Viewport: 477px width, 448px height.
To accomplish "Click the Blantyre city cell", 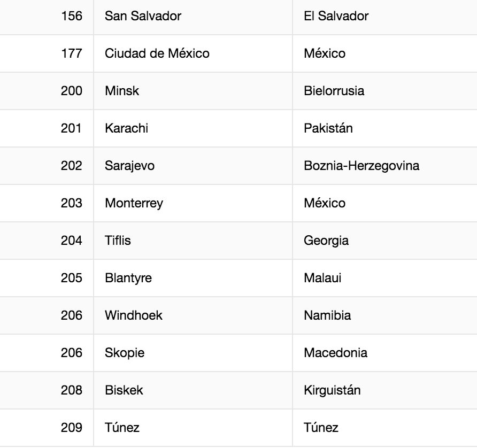I will (x=128, y=278).
